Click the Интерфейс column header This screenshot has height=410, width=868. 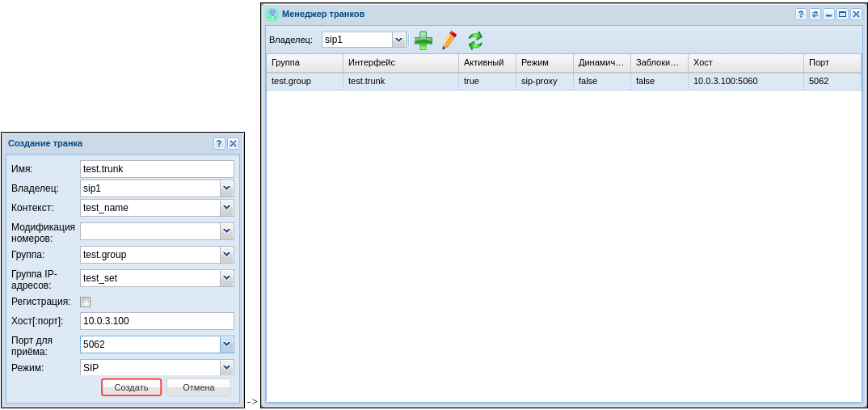(x=401, y=62)
